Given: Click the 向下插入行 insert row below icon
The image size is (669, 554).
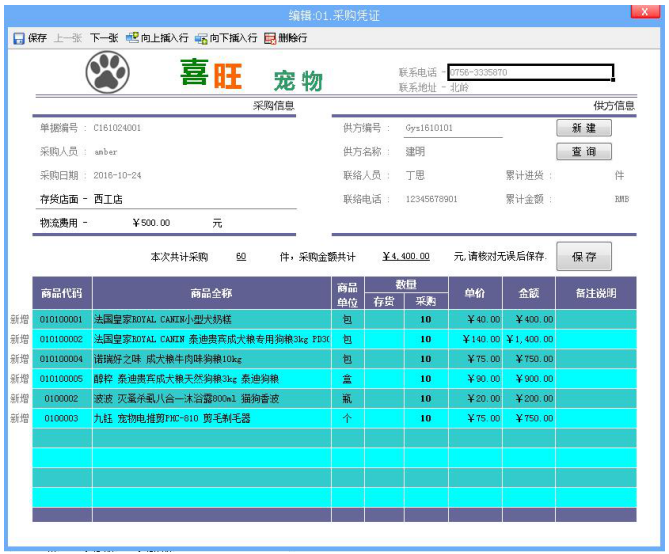Looking at the screenshot, I should 201,38.
